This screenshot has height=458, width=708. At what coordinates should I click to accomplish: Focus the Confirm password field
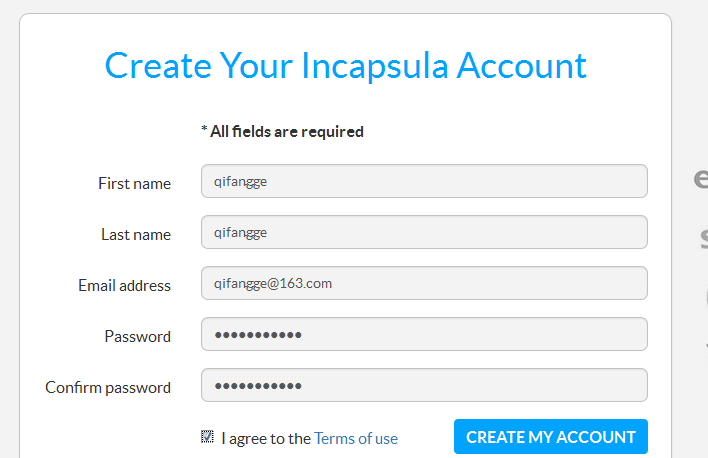(x=424, y=385)
